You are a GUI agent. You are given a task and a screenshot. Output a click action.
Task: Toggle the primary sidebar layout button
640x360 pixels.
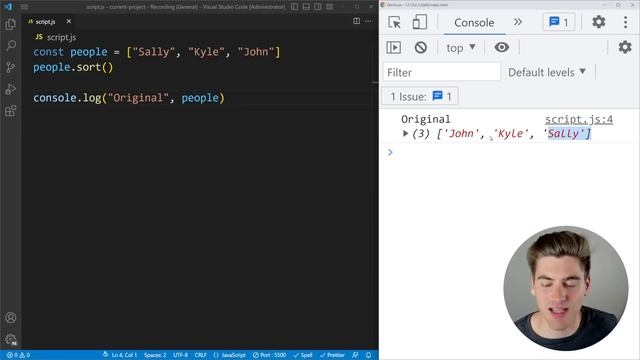(294, 7)
